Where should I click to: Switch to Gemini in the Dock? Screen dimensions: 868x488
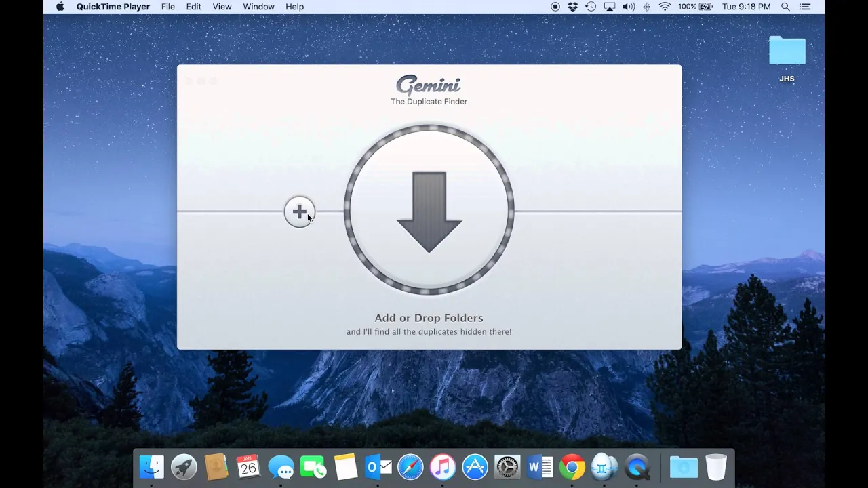click(604, 467)
